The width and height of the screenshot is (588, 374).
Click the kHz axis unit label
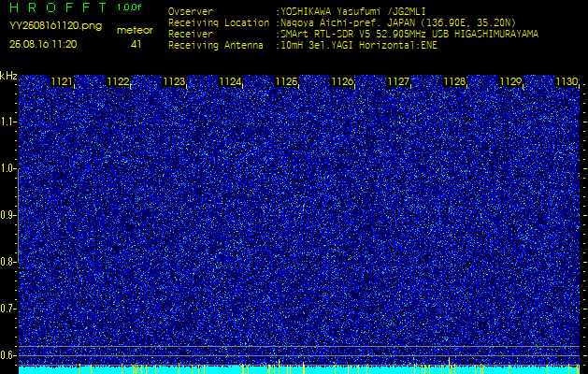[x=8, y=76]
